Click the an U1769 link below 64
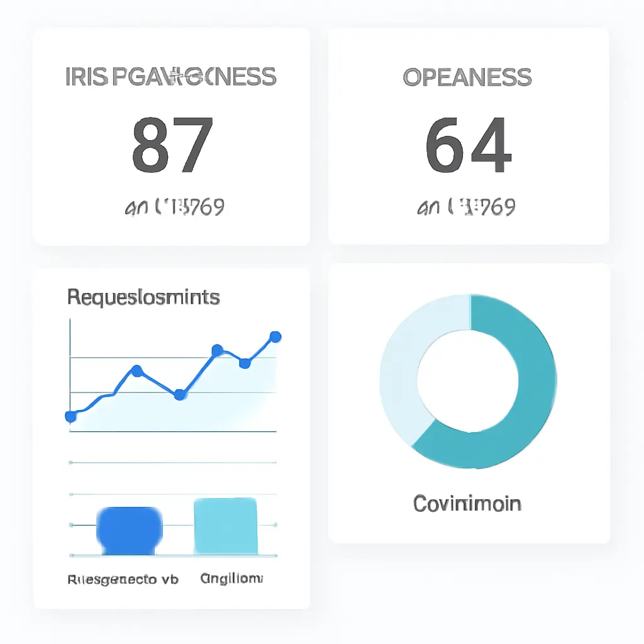 pos(465,204)
